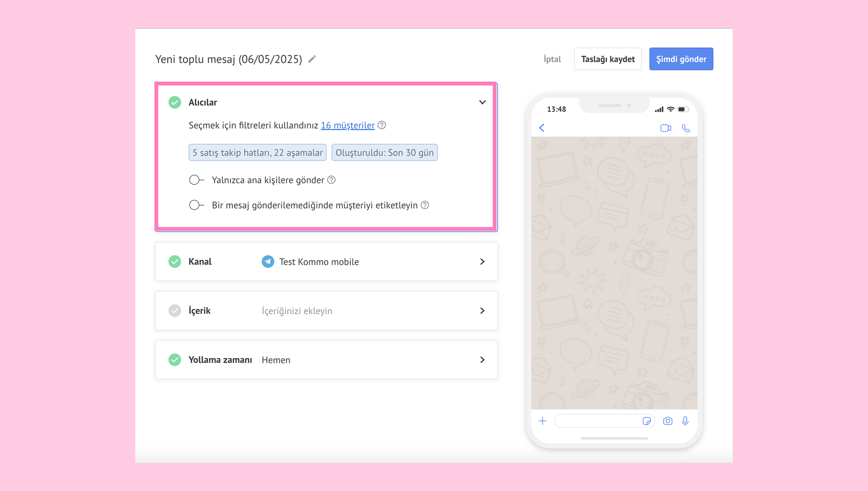Click the green checkmark beside Alıcılar

[x=175, y=102]
